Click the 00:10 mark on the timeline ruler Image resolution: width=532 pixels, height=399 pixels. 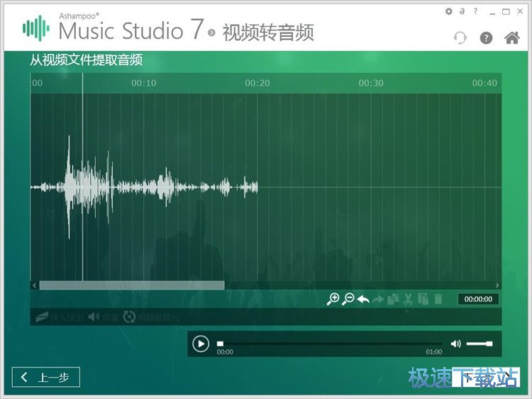tap(144, 83)
